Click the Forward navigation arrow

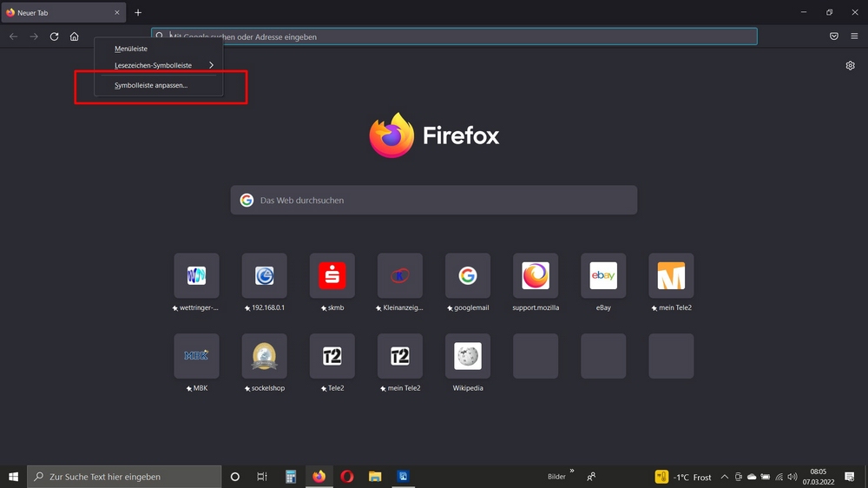pos(34,36)
